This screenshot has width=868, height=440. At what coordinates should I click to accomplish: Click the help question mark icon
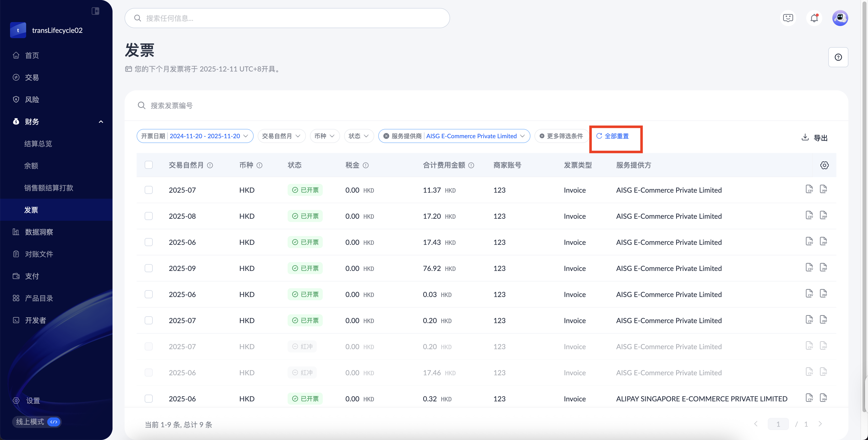(x=838, y=57)
